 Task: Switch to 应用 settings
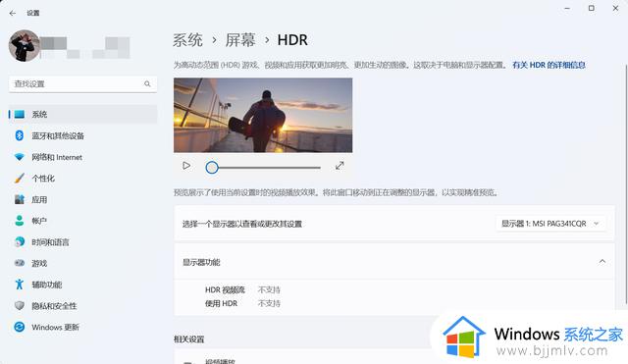click(82, 199)
